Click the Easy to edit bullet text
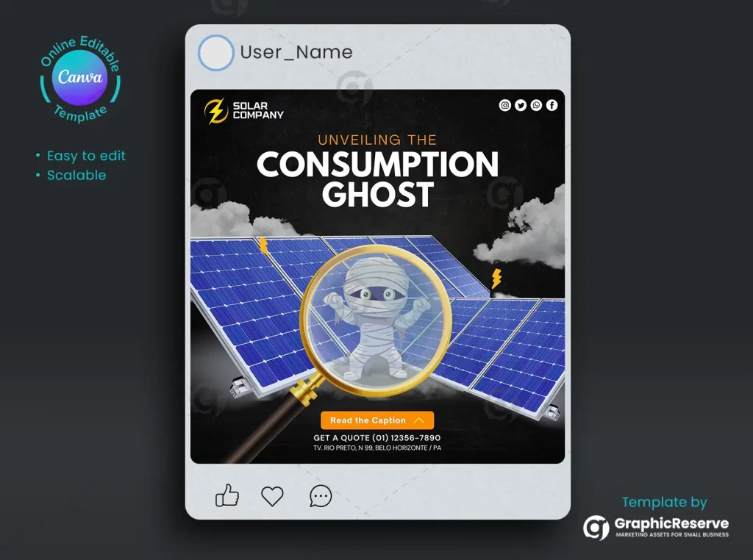 [x=86, y=156]
